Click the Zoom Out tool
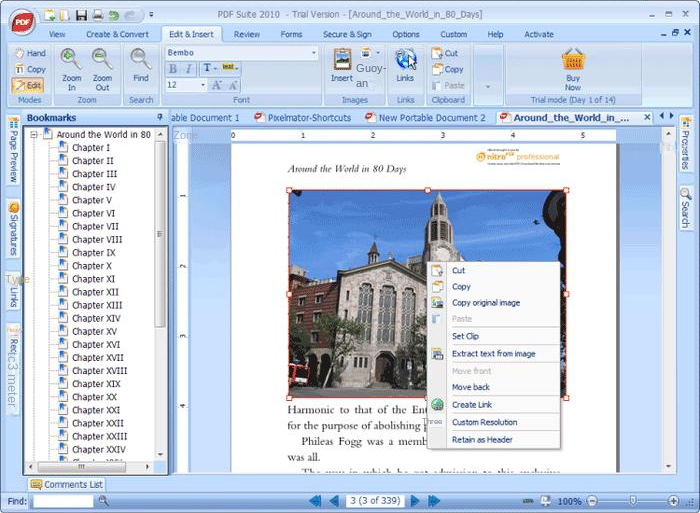Viewport: 700px width, 513px height. point(102,68)
